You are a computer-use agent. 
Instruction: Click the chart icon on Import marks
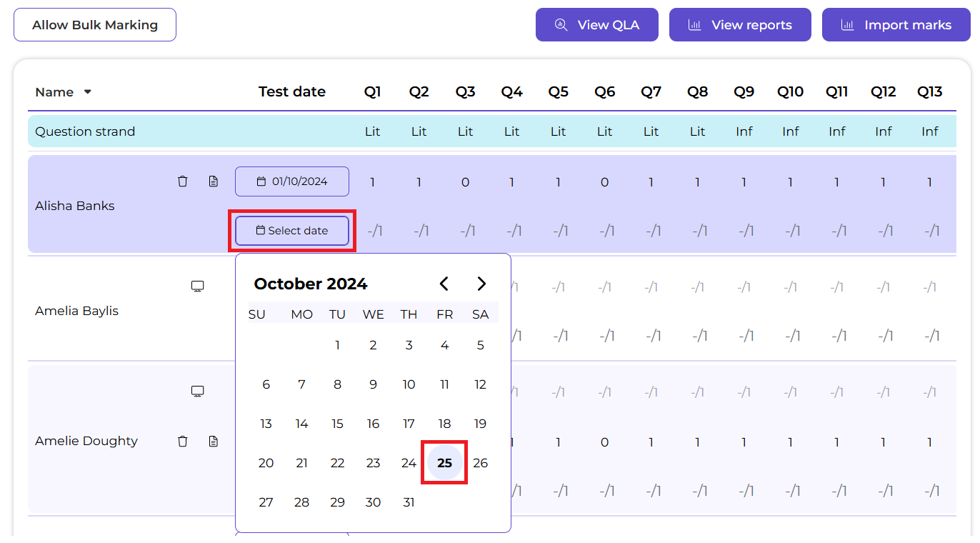tap(847, 24)
